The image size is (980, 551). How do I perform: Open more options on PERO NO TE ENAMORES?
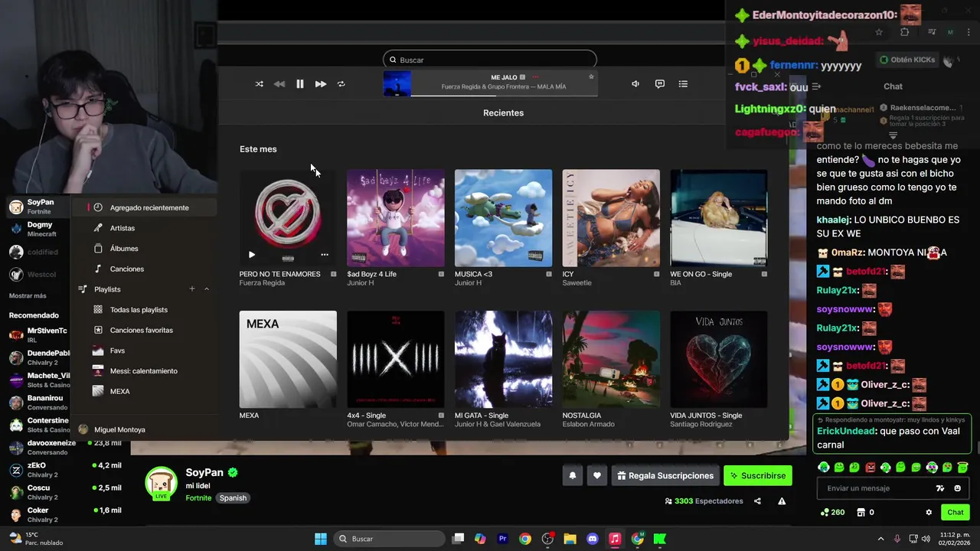[325, 255]
